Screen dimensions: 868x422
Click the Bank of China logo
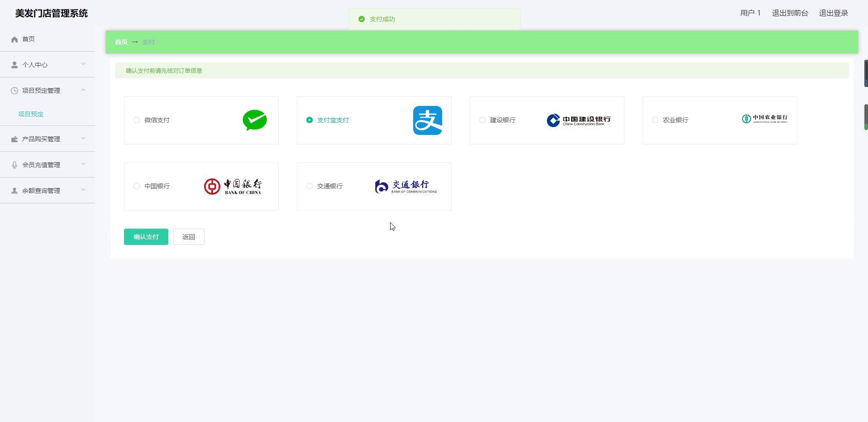pyautogui.click(x=233, y=186)
